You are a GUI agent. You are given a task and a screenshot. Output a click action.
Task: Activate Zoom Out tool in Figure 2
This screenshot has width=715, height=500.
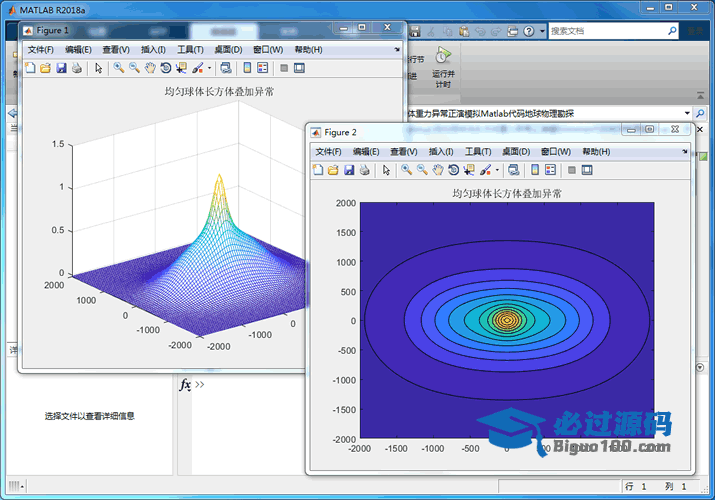coord(422,170)
